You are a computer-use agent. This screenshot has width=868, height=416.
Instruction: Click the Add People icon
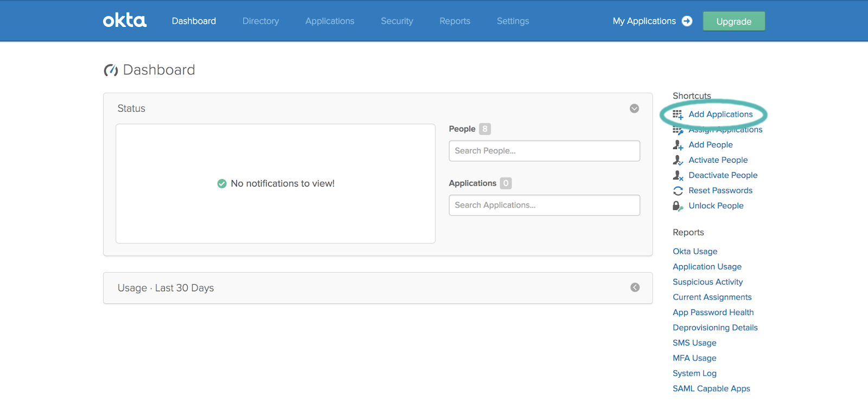tap(678, 145)
